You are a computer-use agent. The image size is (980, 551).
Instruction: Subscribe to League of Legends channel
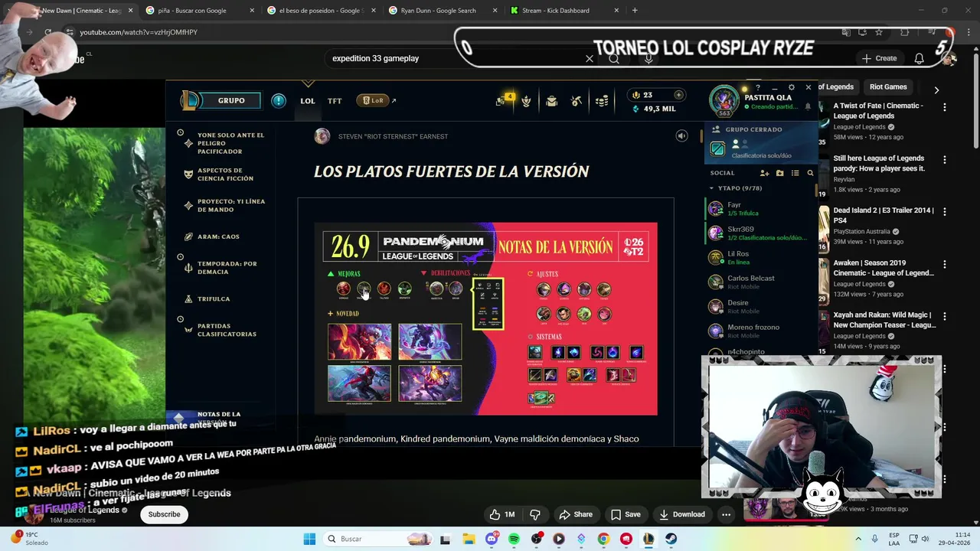[164, 514]
